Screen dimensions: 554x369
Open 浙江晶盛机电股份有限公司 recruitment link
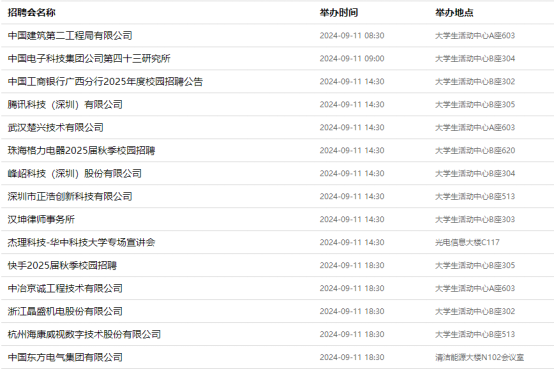coord(65,311)
